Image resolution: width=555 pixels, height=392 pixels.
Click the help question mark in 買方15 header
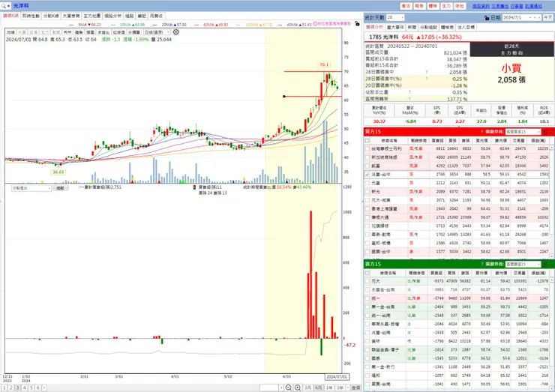[481, 132]
